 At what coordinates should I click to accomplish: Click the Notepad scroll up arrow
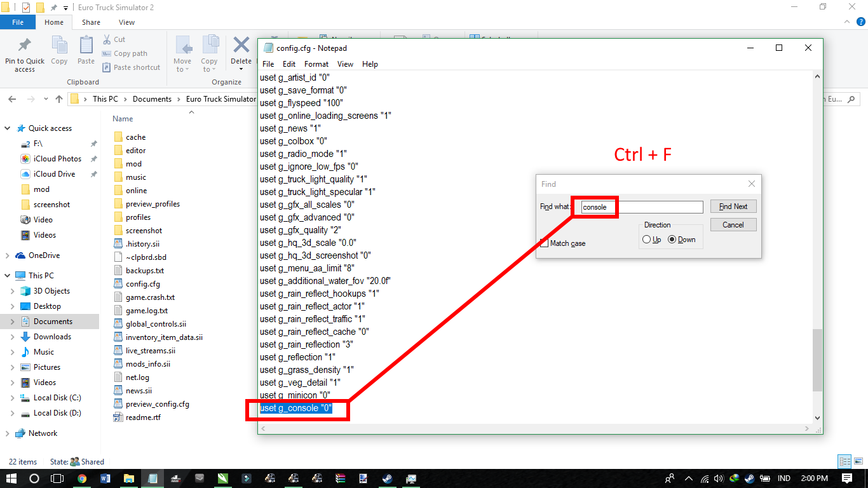817,76
